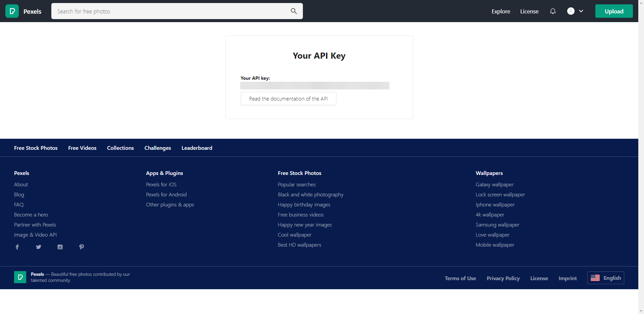Screen dimensions: 644x314
Task: Open the notifications bell
Action: coord(553,11)
